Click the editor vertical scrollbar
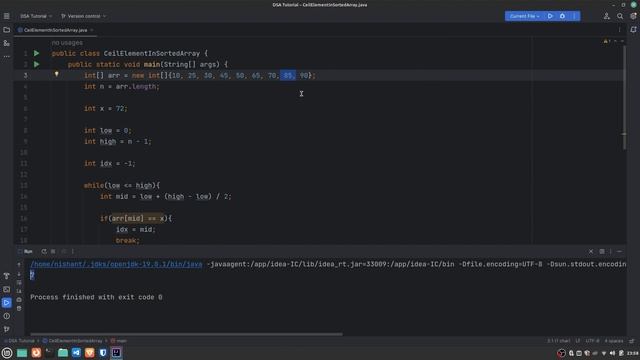This screenshot has height=360, width=640. pos(624,98)
